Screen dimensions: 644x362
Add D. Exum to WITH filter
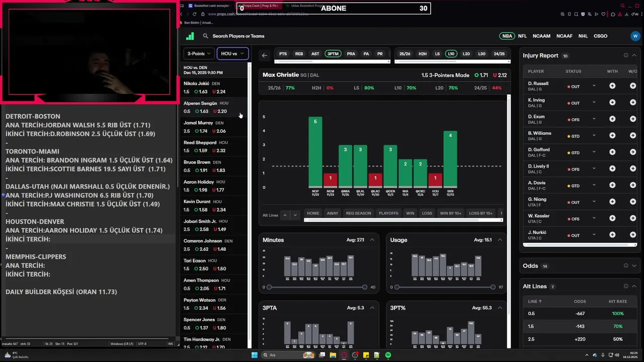[x=612, y=119]
